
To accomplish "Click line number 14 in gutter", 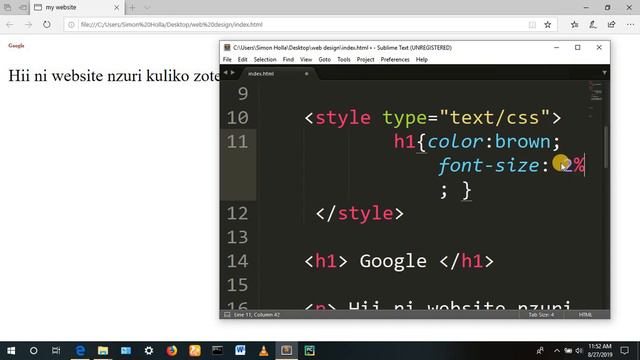I will pos(238,261).
